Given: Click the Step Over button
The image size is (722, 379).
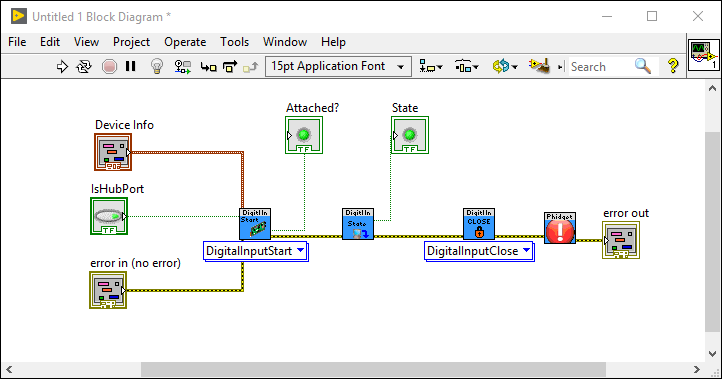Looking at the screenshot, I should (x=230, y=67).
